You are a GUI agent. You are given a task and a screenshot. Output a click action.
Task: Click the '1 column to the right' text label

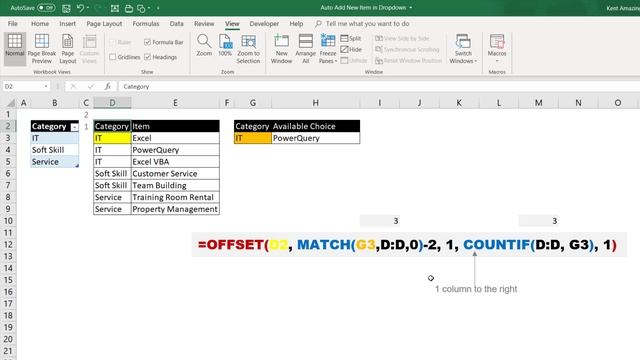point(476,289)
